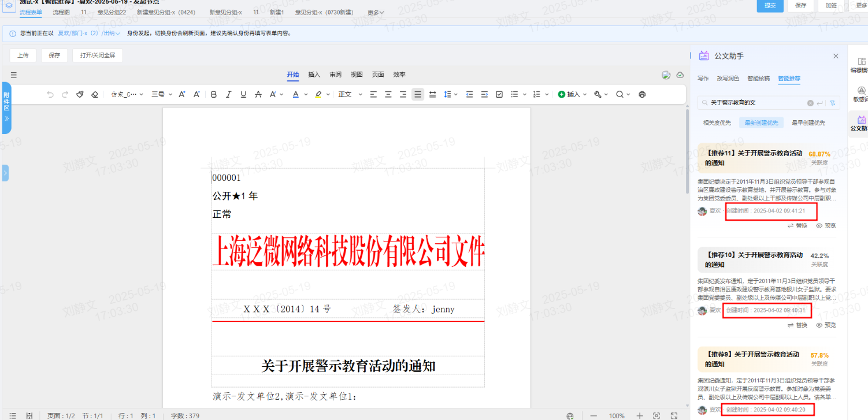Image resolution: width=868 pixels, height=420 pixels.
Task: Switch to the 写作 assistant tab
Action: point(703,78)
